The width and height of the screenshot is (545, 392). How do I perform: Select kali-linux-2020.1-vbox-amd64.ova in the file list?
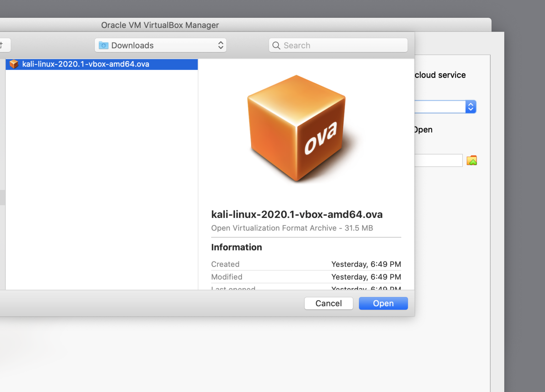(102, 64)
